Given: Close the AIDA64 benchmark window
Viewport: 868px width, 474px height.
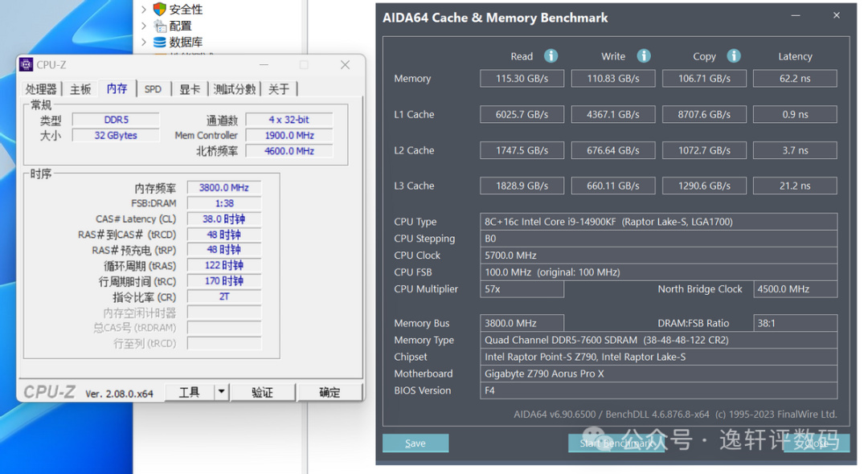Looking at the screenshot, I should (x=837, y=15).
